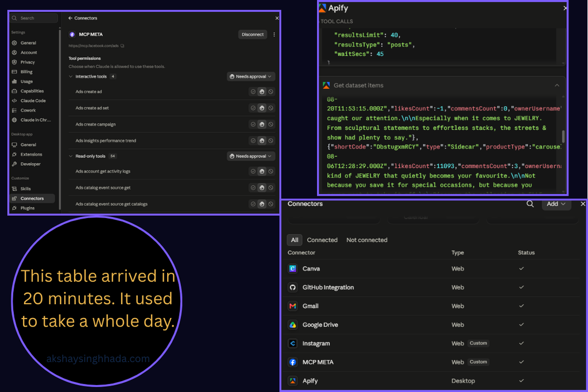Select the All connectors tab

pyautogui.click(x=295, y=240)
